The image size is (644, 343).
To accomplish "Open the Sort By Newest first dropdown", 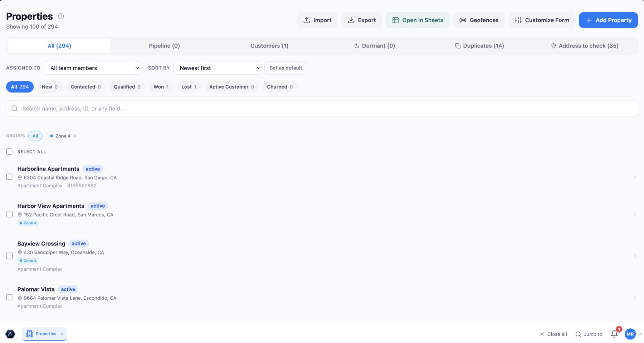I will click(217, 68).
